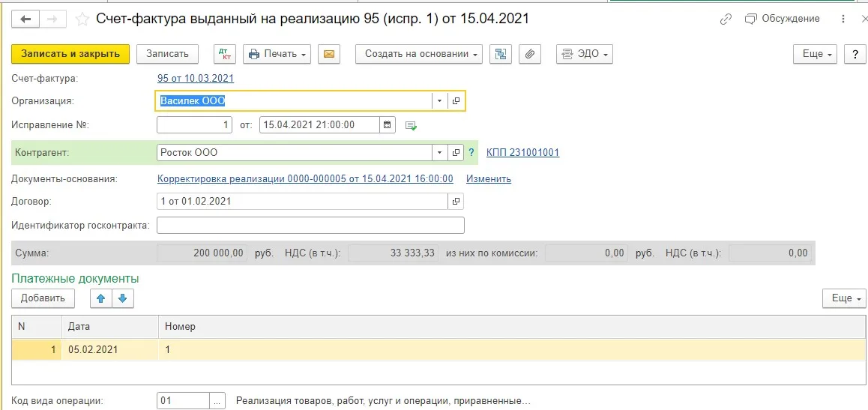Open calendar picker for correction date
The image size is (868, 410).
click(x=387, y=125)
